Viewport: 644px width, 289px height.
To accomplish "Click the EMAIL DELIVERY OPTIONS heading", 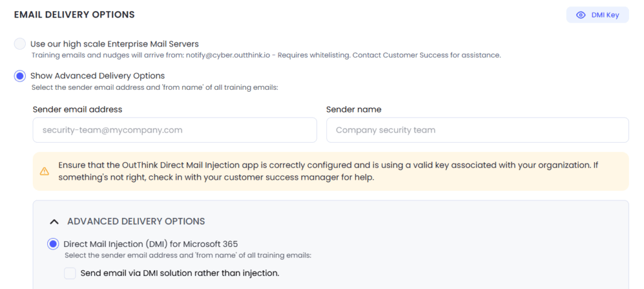I will click(74, 15).
